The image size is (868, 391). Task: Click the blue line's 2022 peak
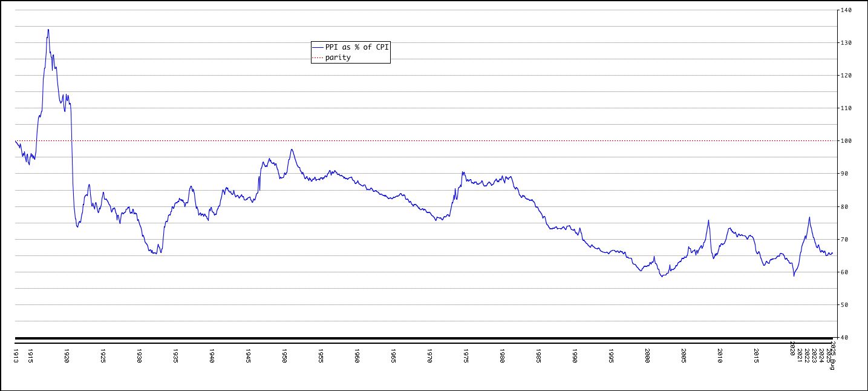coord(809,217)
